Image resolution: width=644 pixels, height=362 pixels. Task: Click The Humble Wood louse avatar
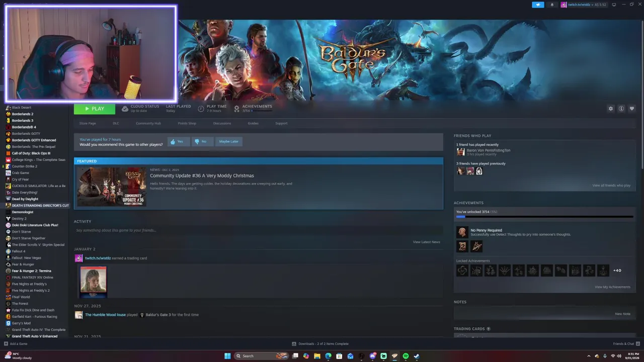pyautogui.click(x=78, y=315)
